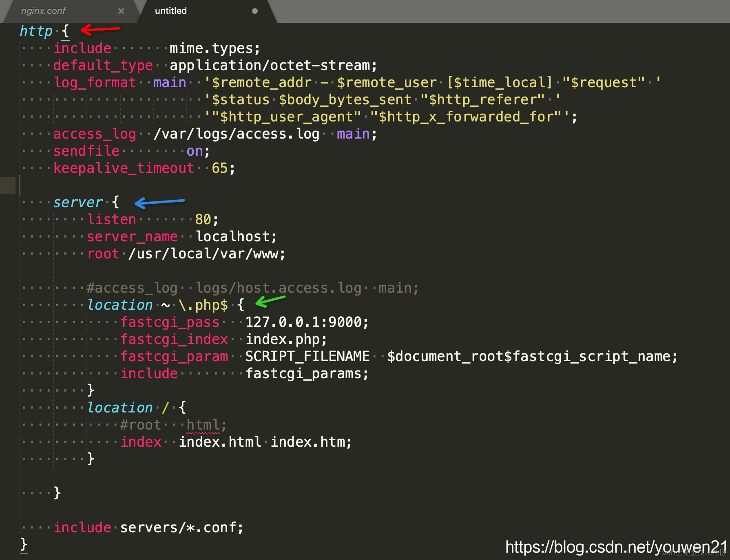Switch to the nginx.conf tab
This screenshot has height=560, width=730.
tap(43, 11)
